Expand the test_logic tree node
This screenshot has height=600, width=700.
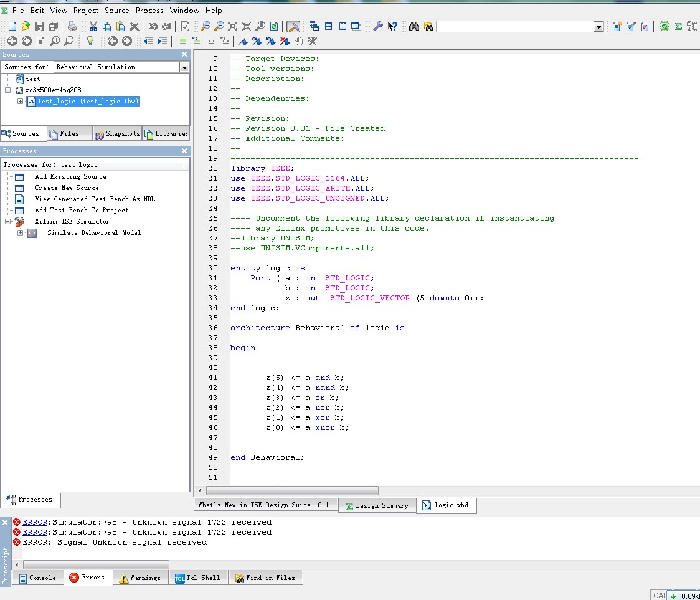21,101
